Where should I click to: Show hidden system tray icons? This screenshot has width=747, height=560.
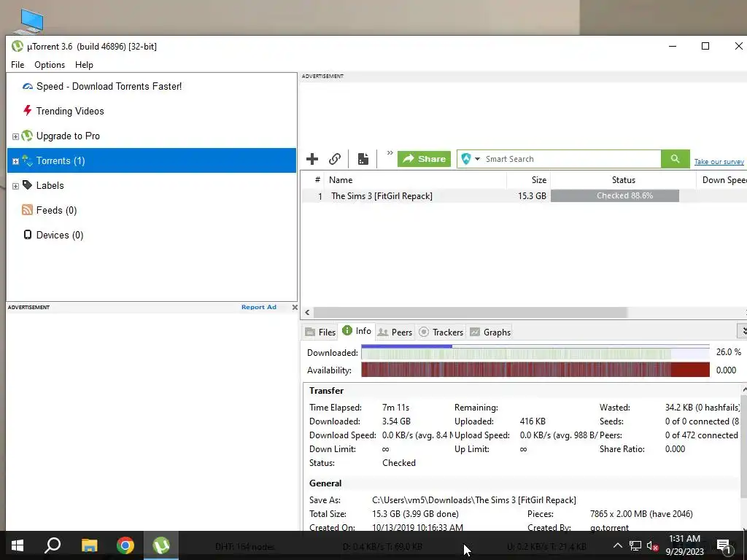point(617,545)
